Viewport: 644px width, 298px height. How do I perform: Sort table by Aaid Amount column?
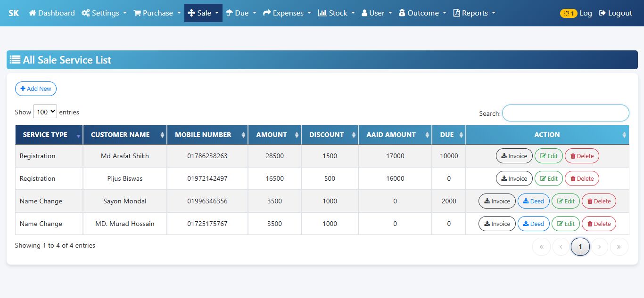pyautogui.click(x=395, y=135)
